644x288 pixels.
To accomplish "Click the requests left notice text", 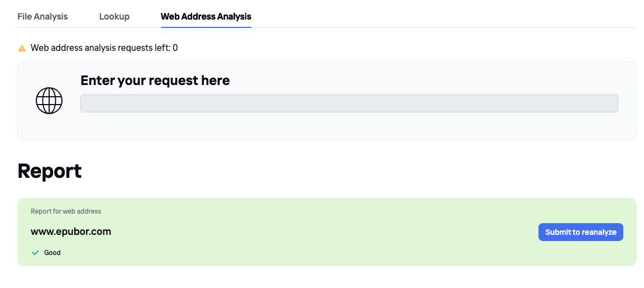I will tap(101, 48).
